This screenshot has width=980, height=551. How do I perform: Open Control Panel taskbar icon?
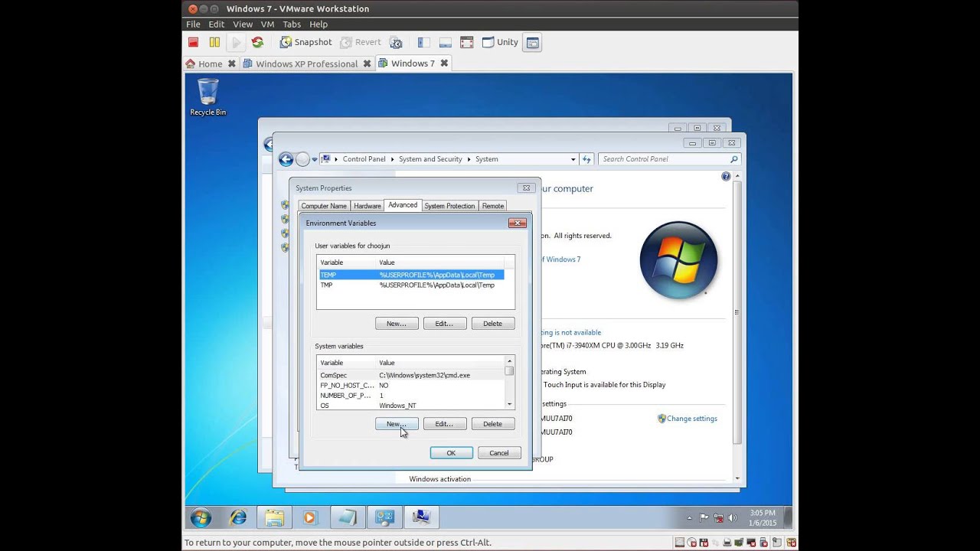(384, 518)
